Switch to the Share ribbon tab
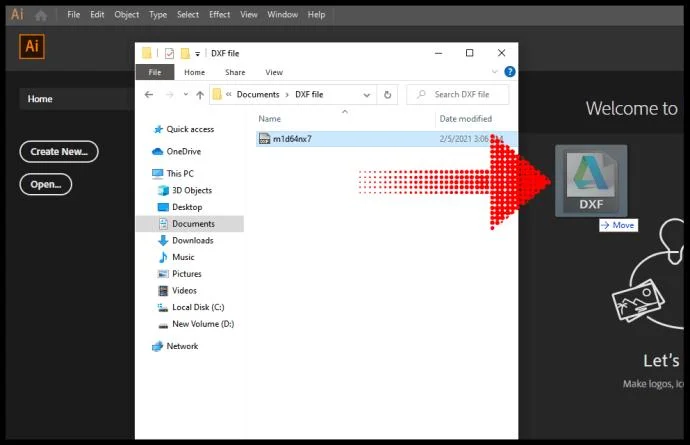690x445 pixels. [235, 72]
